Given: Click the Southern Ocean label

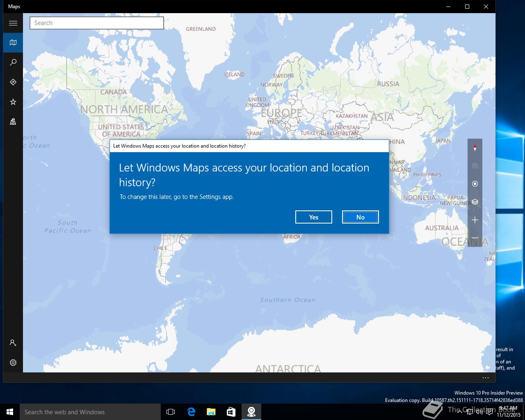Looking at the screenshot, I should (288, 300).
